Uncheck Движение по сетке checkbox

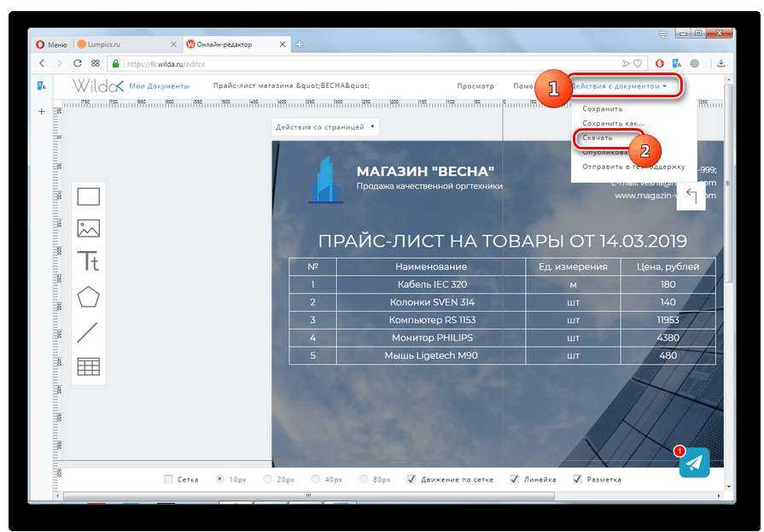tap(412, 479)
